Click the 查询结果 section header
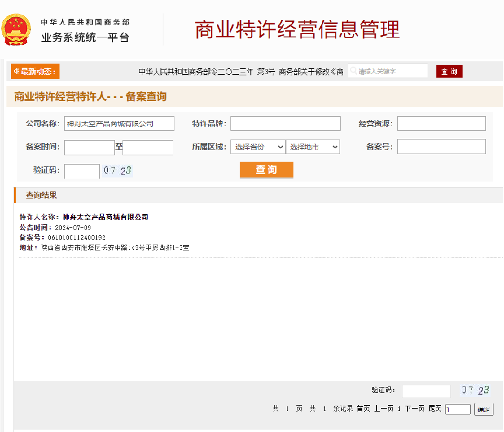The height and width of the screenshot is (432, 504). (41, 195)
